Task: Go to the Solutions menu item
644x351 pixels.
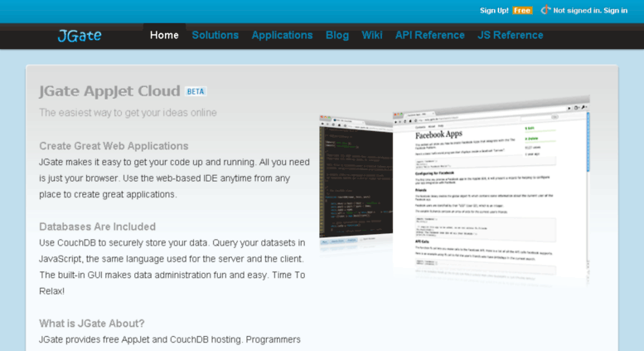Action: tap(215, 36)
